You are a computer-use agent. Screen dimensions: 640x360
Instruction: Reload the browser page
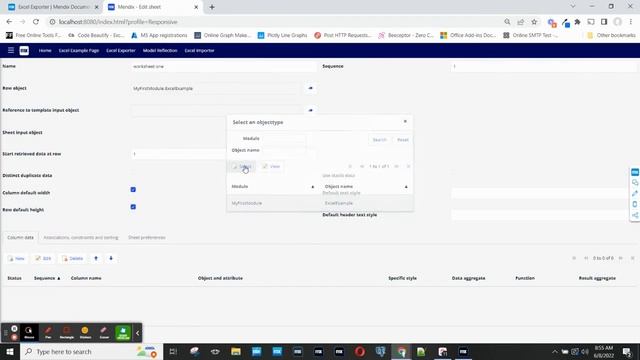pyautogui.click(x=36, y=22)
